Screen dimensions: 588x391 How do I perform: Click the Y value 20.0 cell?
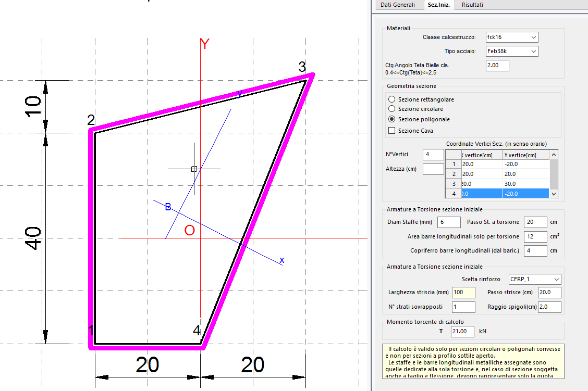(526, 174)
